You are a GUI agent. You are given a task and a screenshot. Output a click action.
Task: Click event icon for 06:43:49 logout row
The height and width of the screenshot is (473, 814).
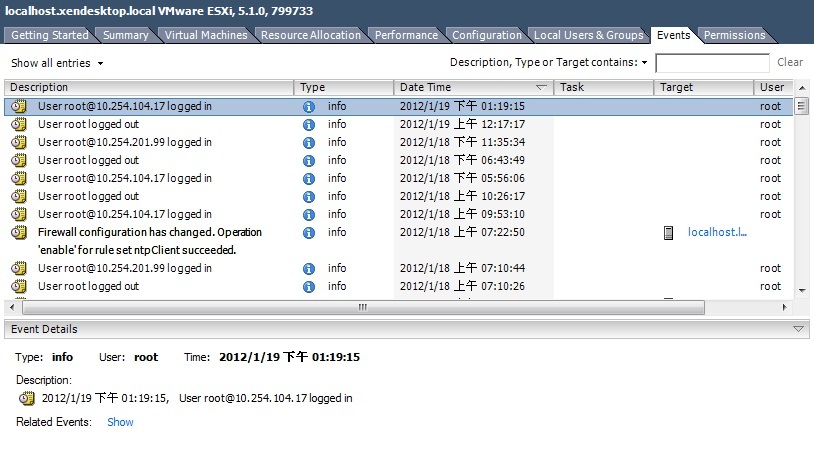19,160
